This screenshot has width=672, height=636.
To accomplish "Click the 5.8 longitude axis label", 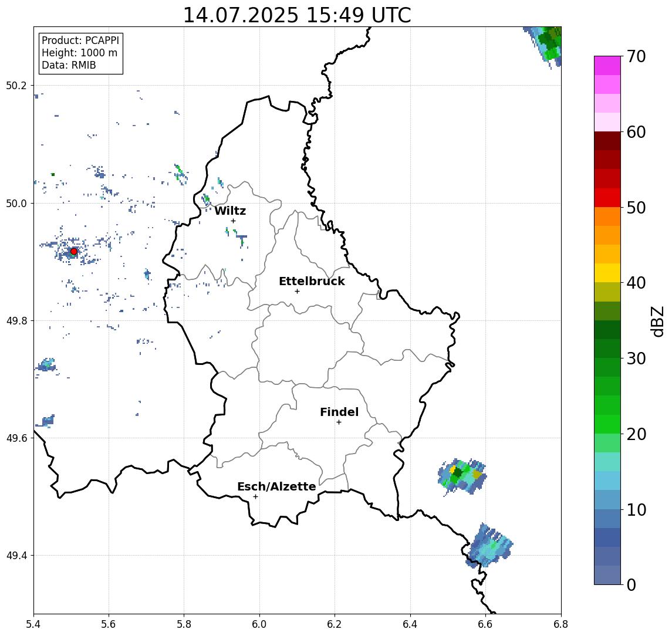I will coord(184,624).
